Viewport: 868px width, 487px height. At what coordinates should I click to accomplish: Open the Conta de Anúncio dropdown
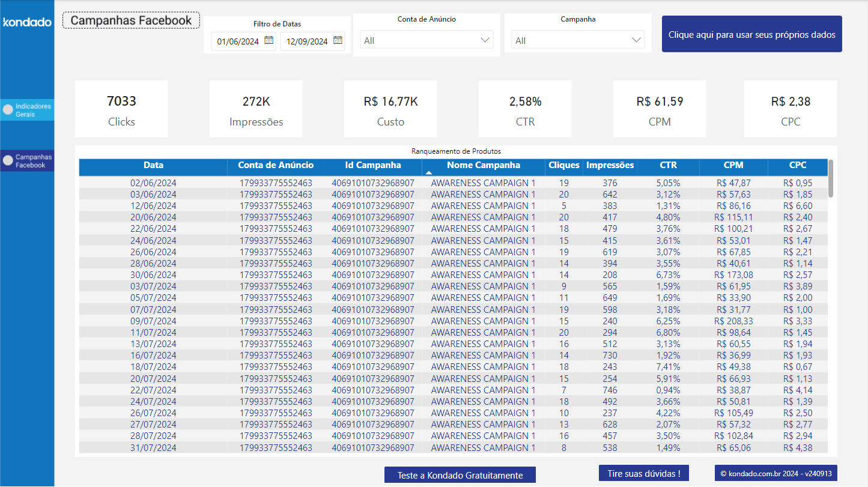pos(426,39)
